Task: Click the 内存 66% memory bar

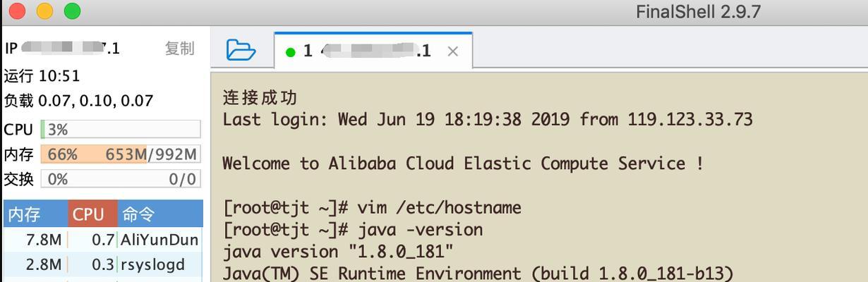Action: point(121,154)
